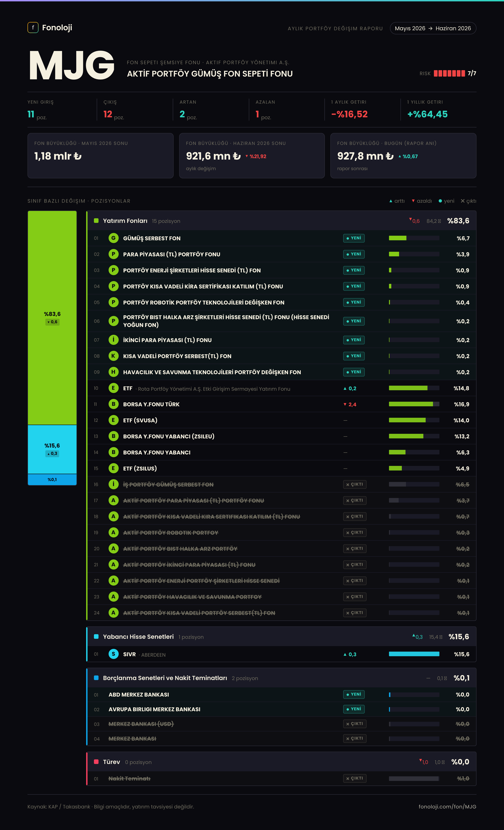The image size is (504, 830).
Task: Click the H icon for HAVACILIK VE SAVUNMA fund
Action: coord(113,372)
